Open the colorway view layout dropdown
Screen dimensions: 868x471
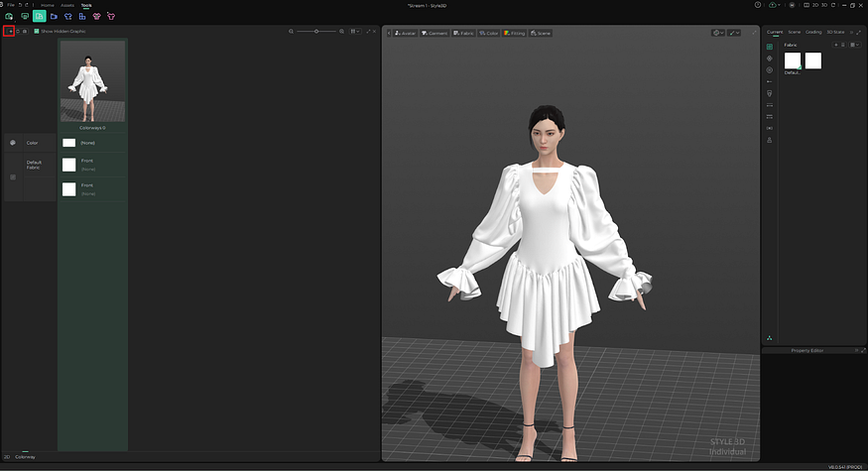click(x=354, y=32)
